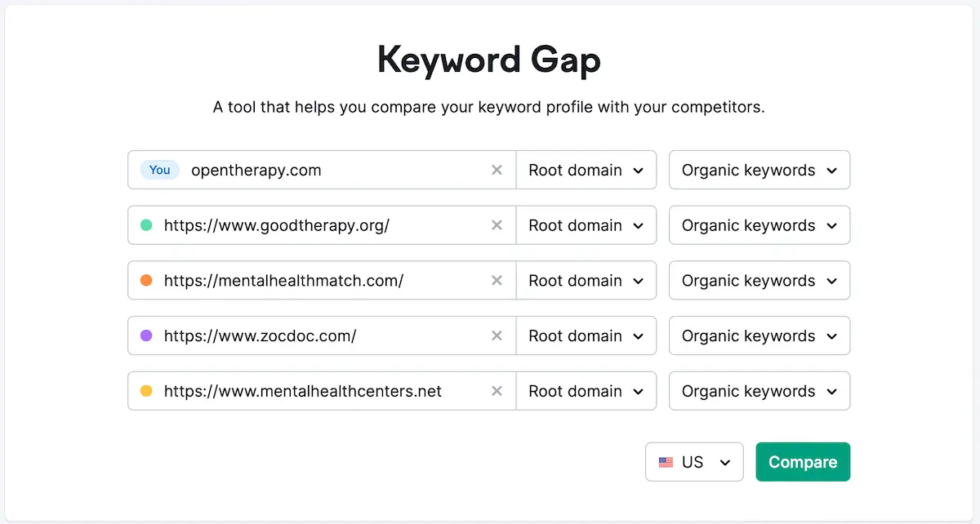Expand Root domain selector for goodtherapy.org

point(586,225)
